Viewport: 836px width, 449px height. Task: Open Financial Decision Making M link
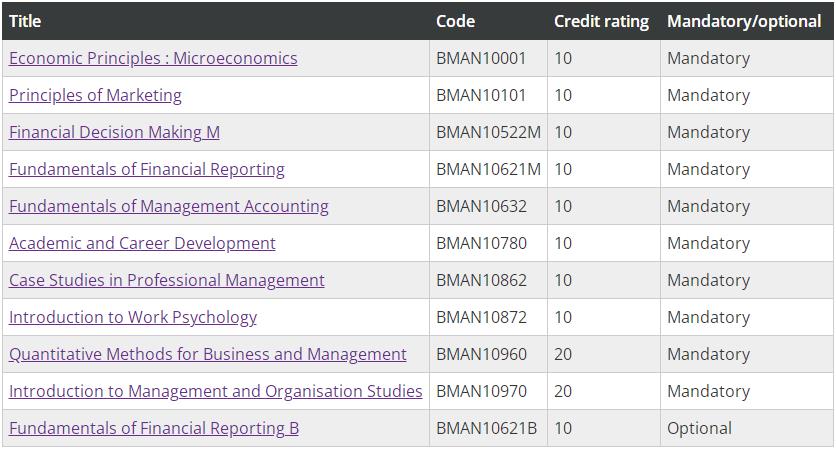[114, 132]
